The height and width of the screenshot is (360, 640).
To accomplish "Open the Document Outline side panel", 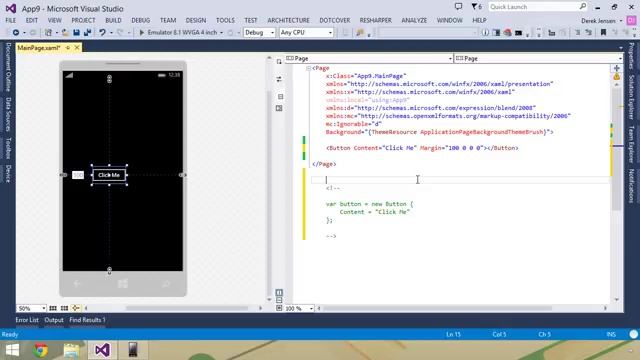I will point(8,67).
